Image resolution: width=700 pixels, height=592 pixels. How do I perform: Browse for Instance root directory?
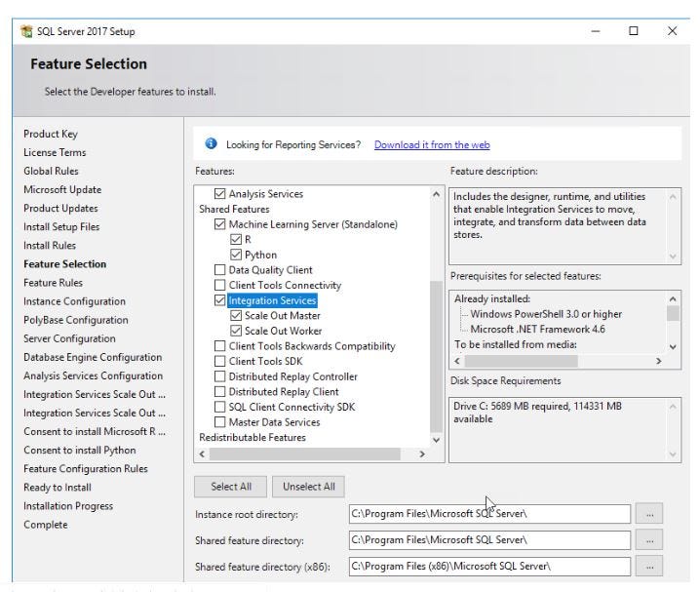[649, 514]
